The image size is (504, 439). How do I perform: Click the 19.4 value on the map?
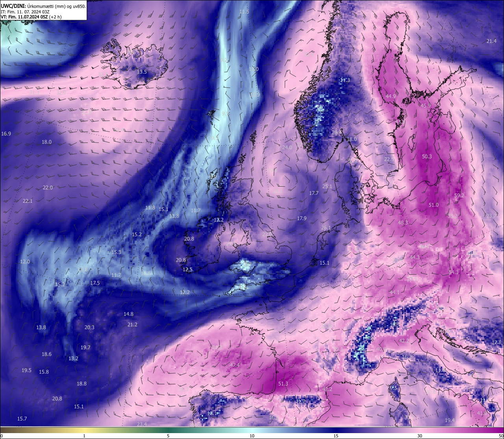450,421
